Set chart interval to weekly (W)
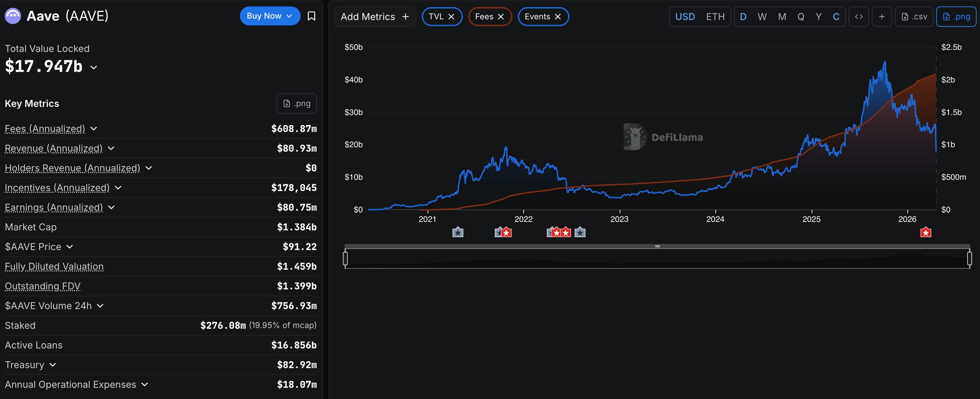980x399 pixels. (x=762, y=17)
